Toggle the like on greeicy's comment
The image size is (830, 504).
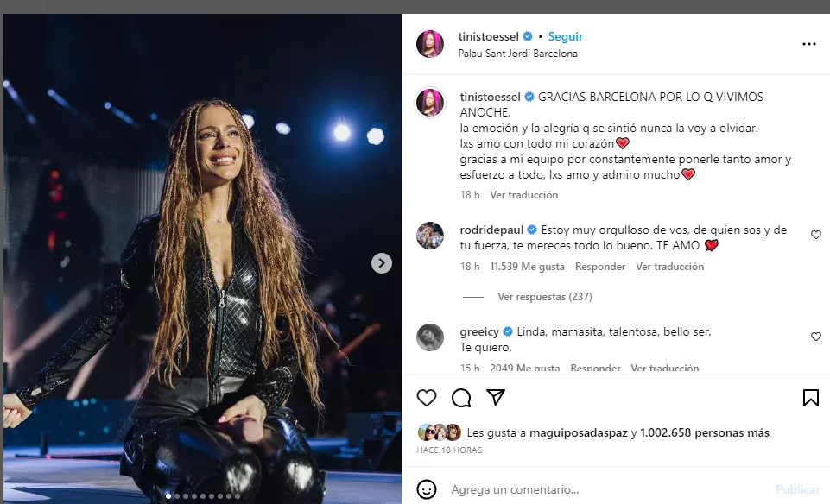point(815,337)
